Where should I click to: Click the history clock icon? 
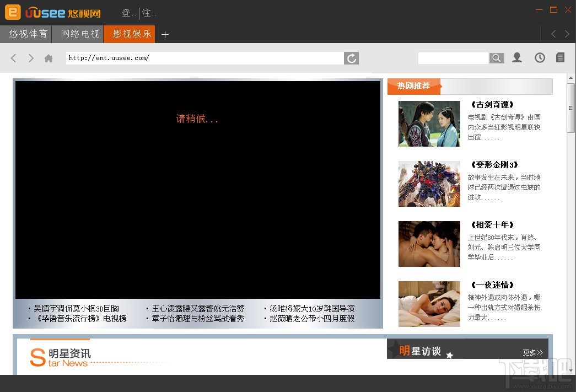tap(539, 57)
